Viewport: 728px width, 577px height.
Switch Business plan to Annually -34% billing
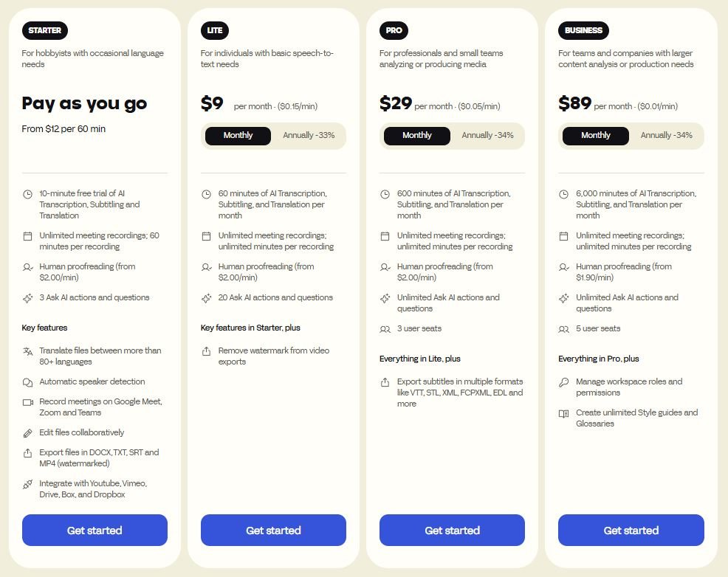[x=666, y=136]
